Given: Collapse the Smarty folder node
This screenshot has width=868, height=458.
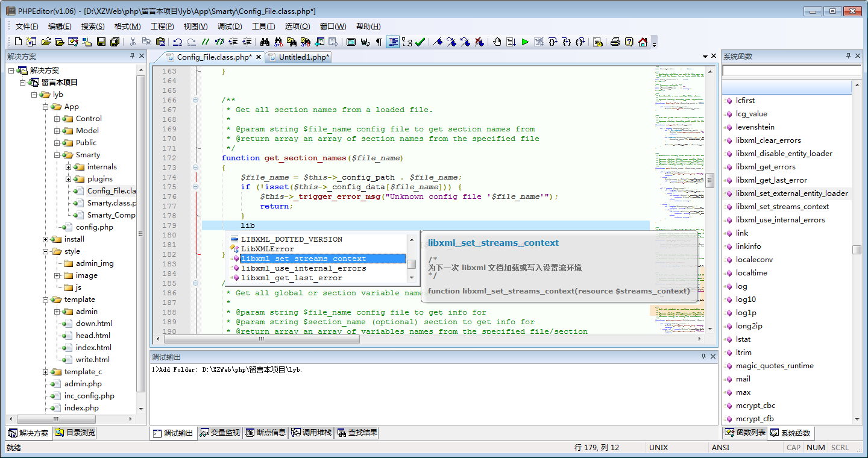Looking at the screenshot, I should pos(57,155).
